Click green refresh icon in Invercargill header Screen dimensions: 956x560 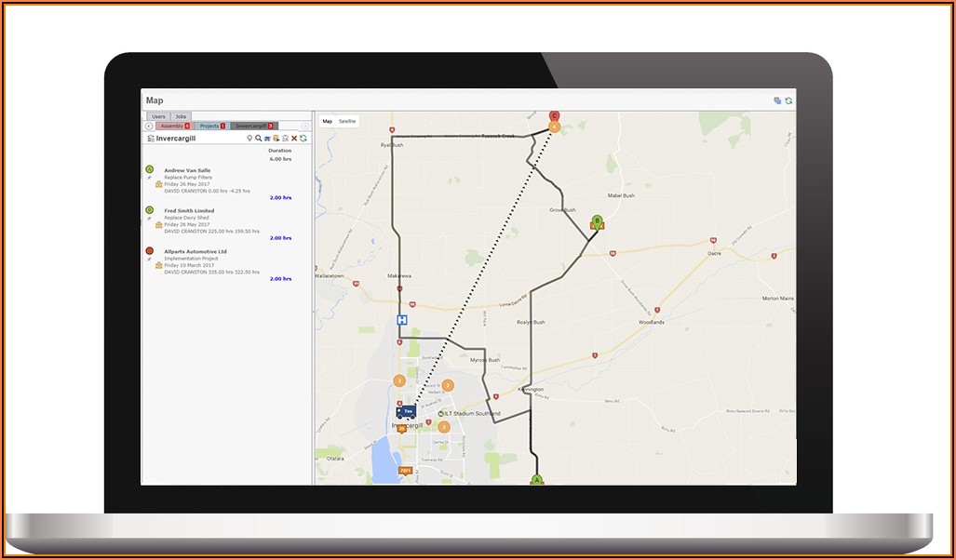pos(303,138)
